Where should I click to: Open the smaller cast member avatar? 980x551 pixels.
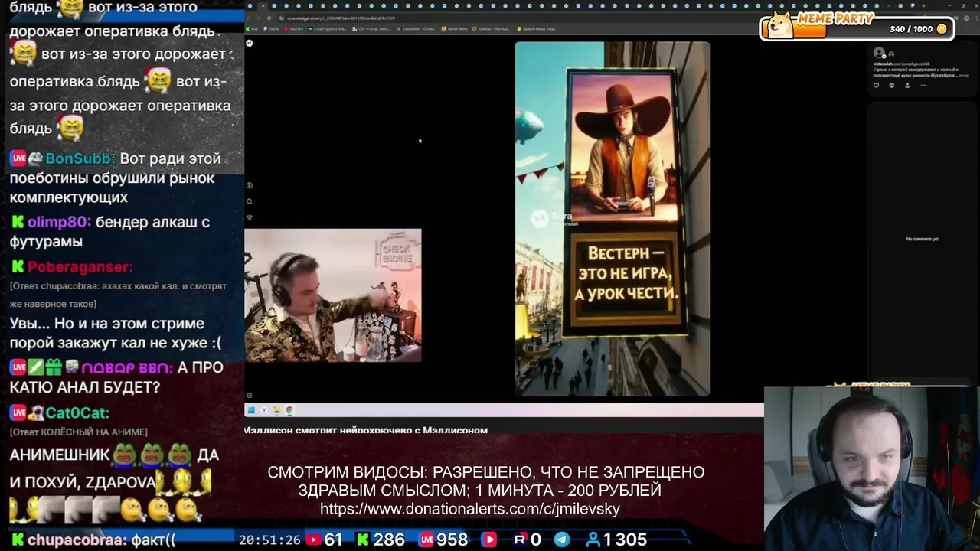(x=891, y=54)
